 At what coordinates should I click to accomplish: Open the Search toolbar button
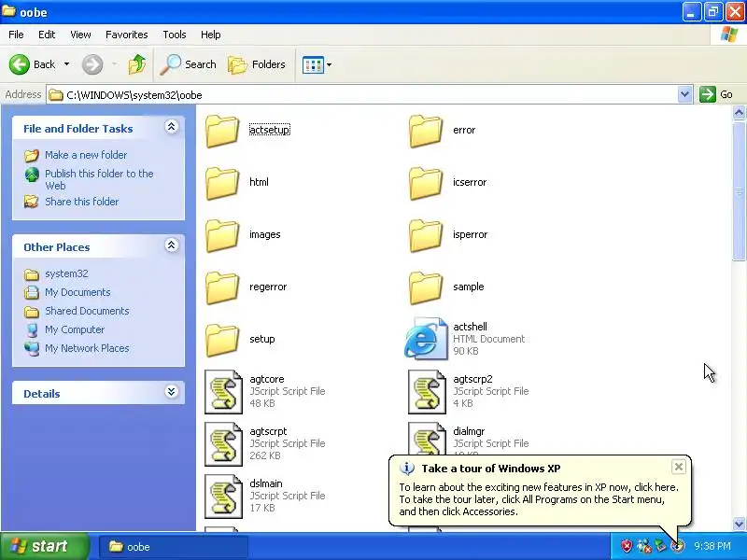tap(188, 64)
